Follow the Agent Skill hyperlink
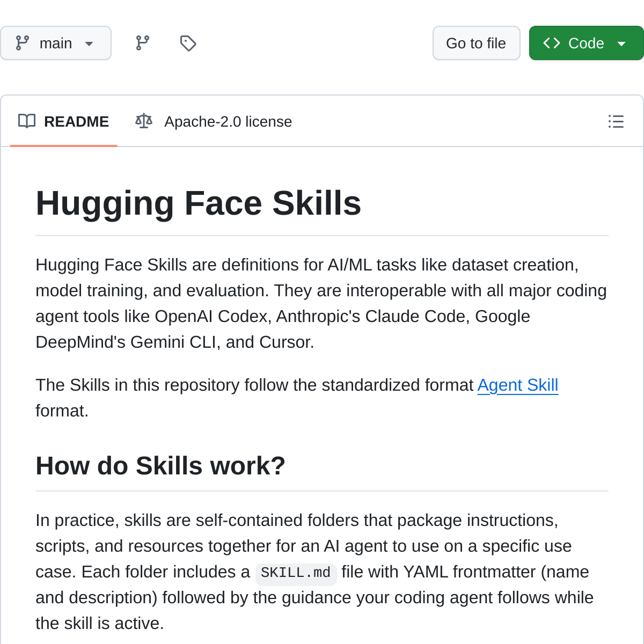 point(517,385)
